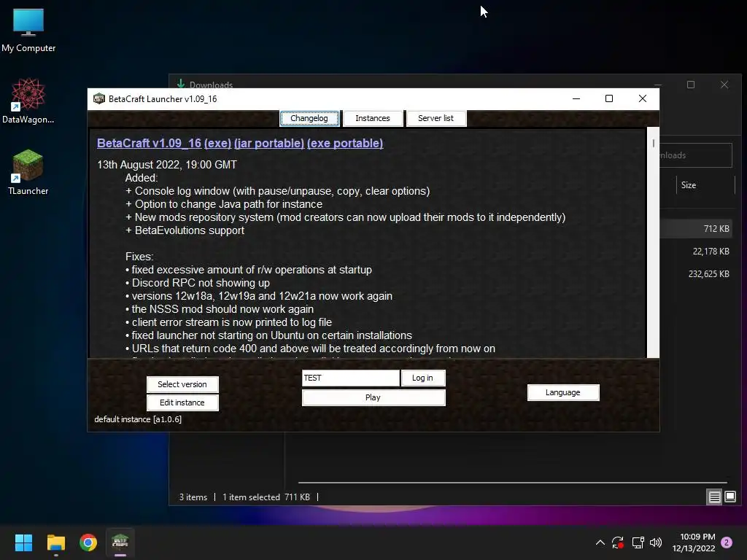Switch Downloads window to details view
Screen dimensions: 747x560
coord(715,497)
